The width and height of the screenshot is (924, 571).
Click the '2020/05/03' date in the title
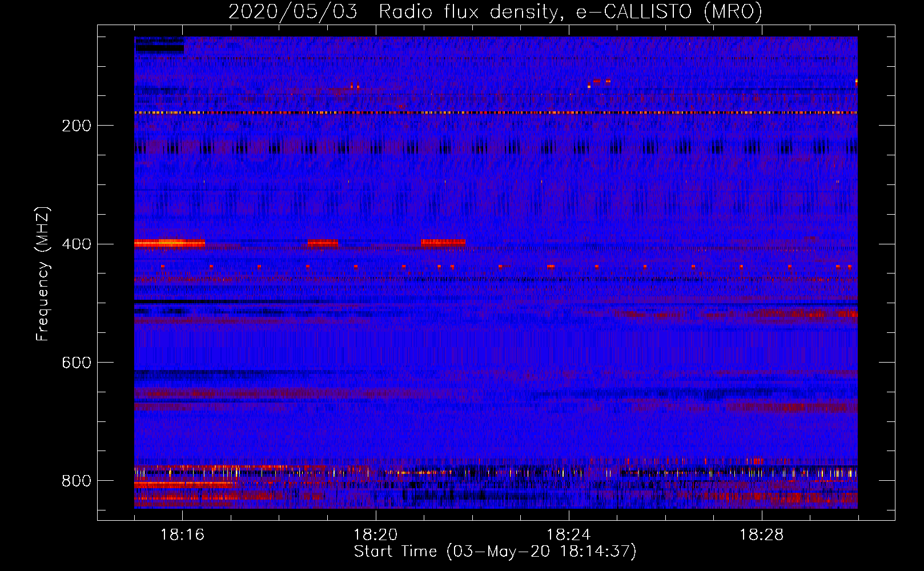click(293, 11)
